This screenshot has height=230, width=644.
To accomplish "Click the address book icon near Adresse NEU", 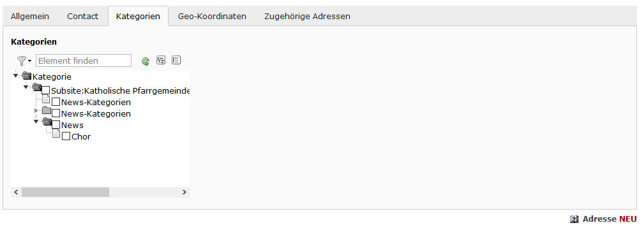I will click(574, 219).
